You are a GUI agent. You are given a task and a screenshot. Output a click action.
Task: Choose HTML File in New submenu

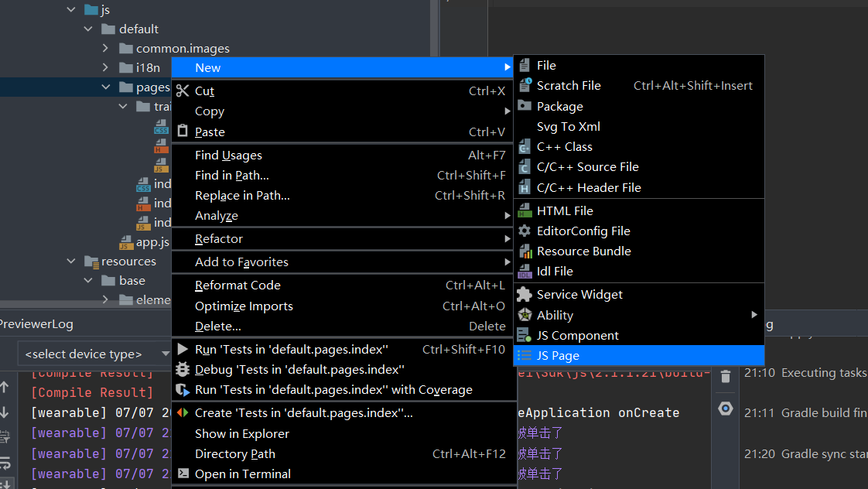pos(565,210)
